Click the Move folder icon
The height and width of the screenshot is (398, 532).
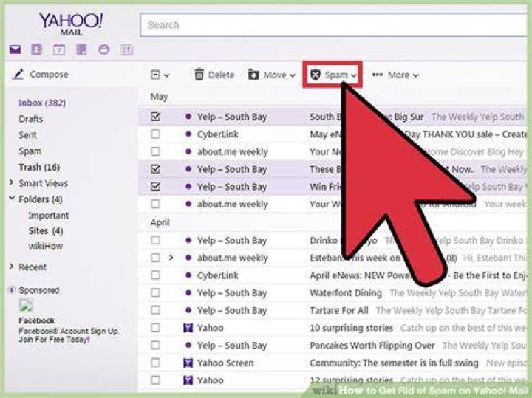(x=253, y=75)
